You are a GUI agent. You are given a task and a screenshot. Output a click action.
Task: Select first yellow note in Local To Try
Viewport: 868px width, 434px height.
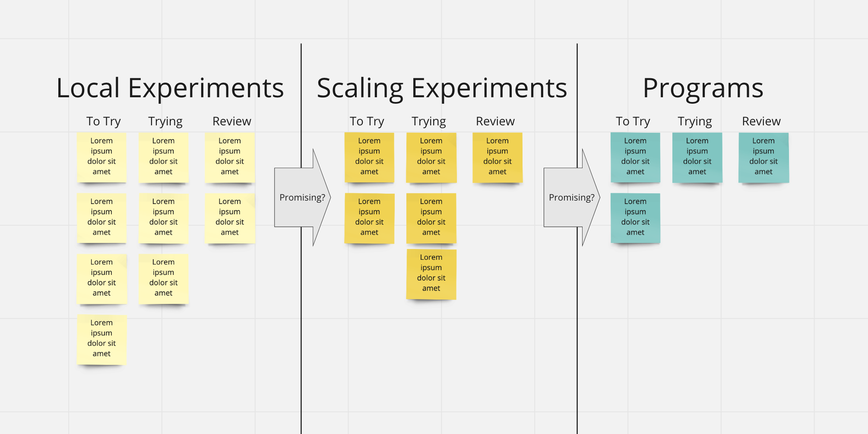pyautogui.click(x=101, y=157)
